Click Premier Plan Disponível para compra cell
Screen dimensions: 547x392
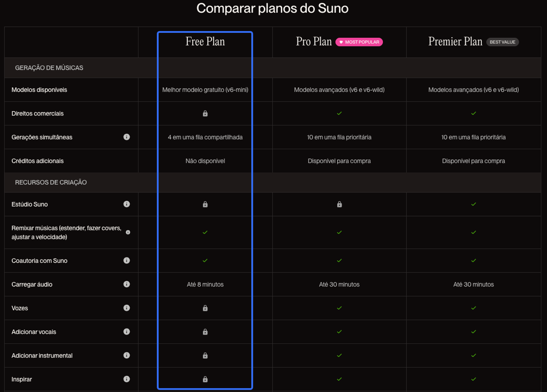[x=473, y=161]
